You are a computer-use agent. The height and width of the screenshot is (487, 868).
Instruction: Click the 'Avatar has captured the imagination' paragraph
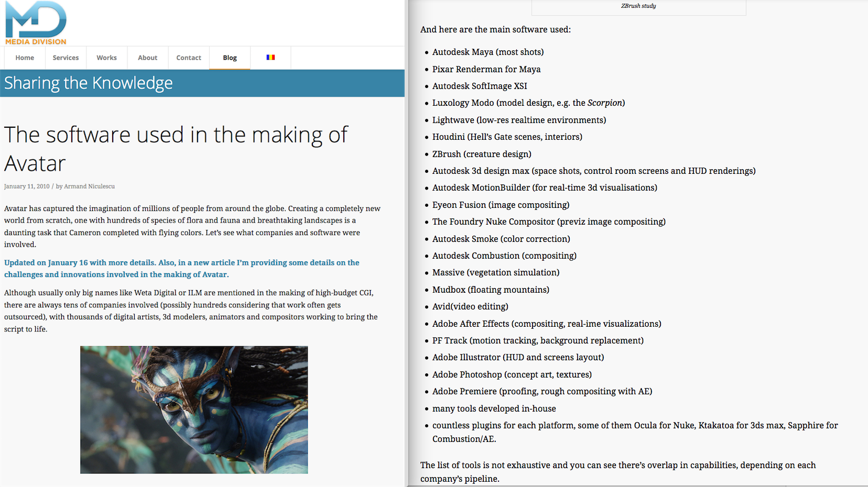192,226
